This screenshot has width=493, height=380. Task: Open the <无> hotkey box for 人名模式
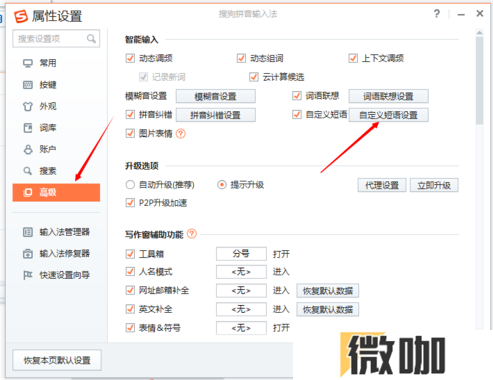click(x=241, y=272)
